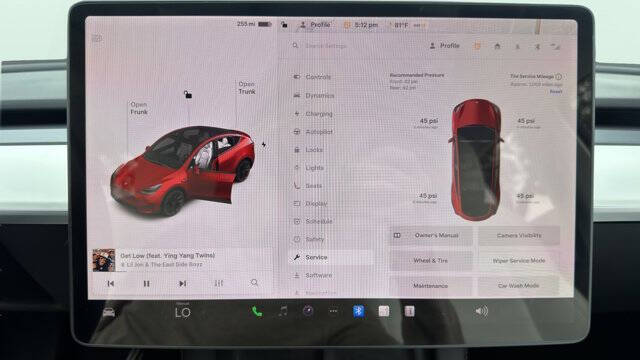The height and width of the screenshot is (360, 640).
Task: Open Seats settings menu
Action: point(308,186)
